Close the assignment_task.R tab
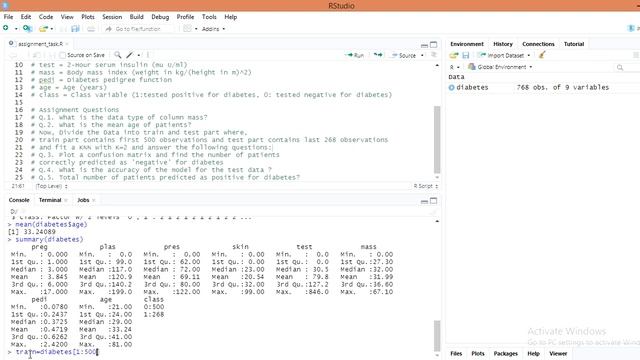The image size is (640, 360). pyautogui.click(x=67, y=44)
